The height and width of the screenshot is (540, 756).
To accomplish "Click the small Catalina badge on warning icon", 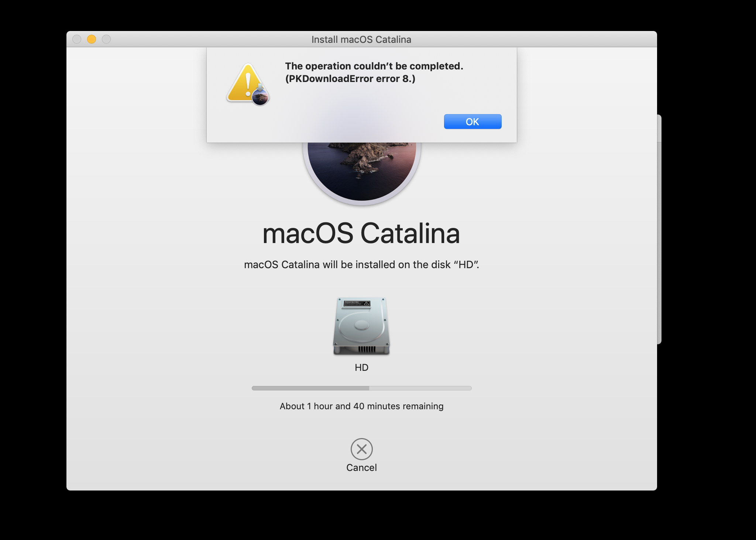I will 261,98.
